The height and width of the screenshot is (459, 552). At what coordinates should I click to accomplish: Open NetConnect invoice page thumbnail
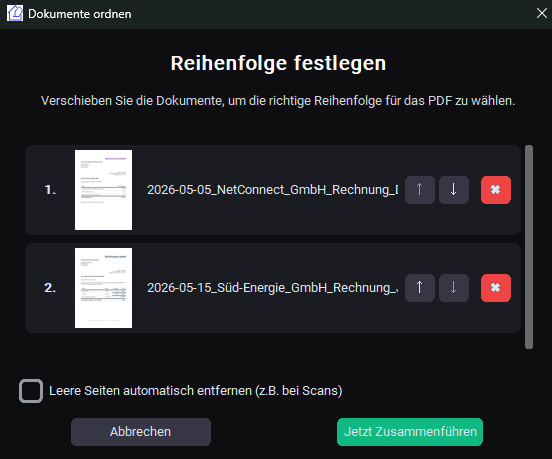pos(104,190)
